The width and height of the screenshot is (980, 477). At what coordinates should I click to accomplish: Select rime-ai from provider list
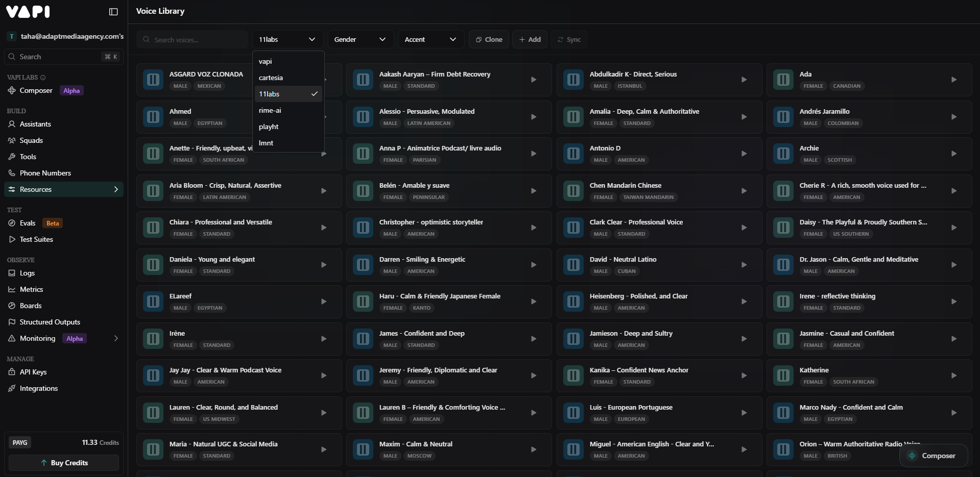289,110
